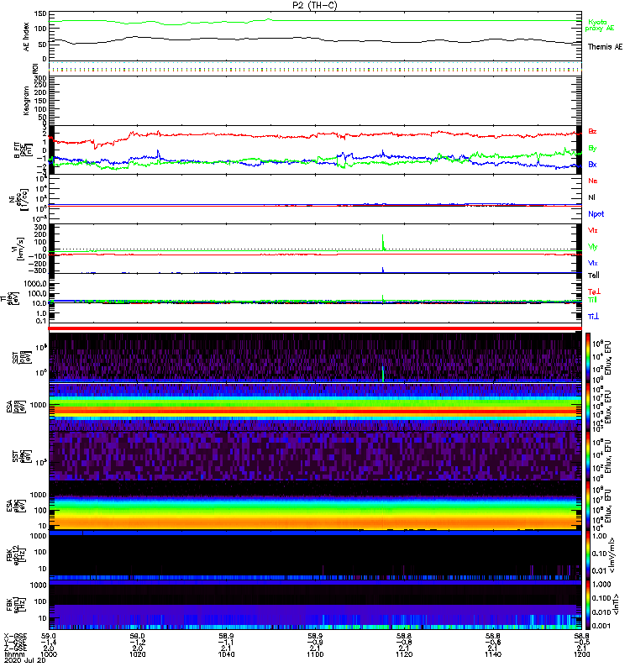Image resolution: width=630 pixels, height=672 pixels.
Task: Click the plot title P2 (TH-C)
Action: click(314, 5)
